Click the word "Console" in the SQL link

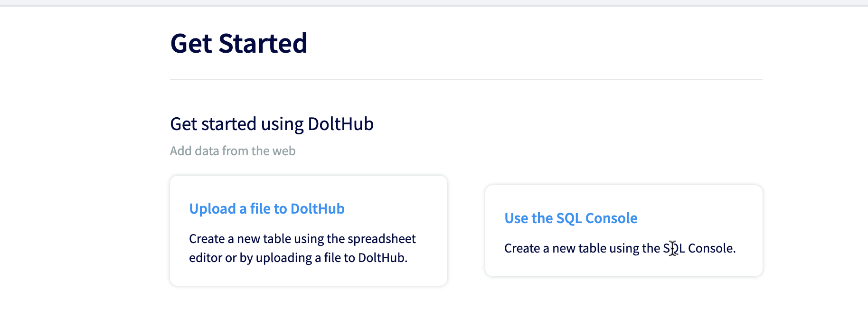(x=612, y=218)
